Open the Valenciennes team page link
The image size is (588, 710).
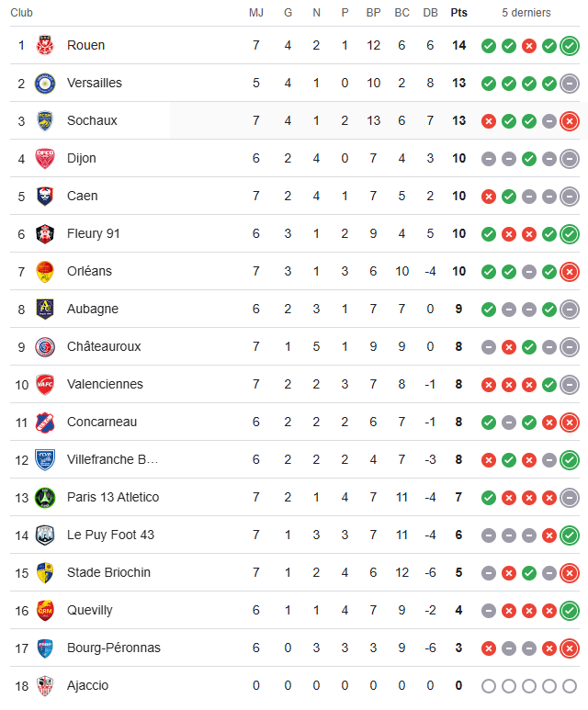tap(105, 384)
